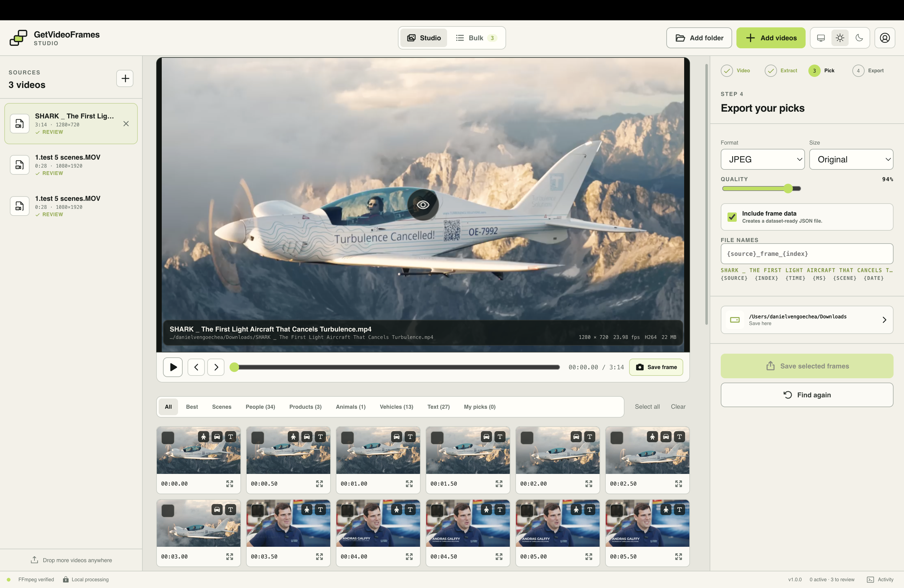904x588 pixels.
Task: Switch to dark theme moon icon
Action: click(859, 38)
